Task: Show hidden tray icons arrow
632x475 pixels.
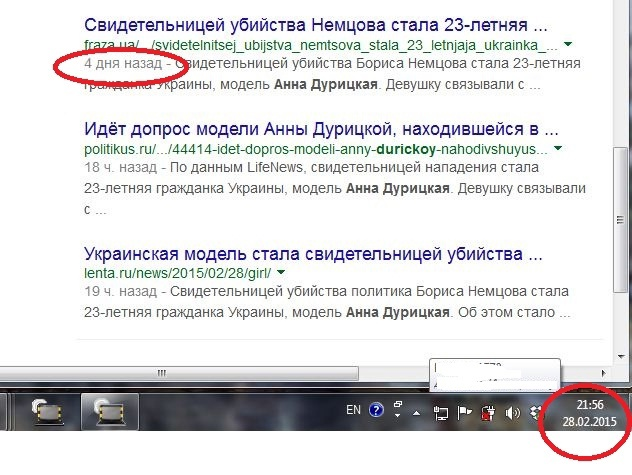Action: pyautogui.click(x=416, y=413)
